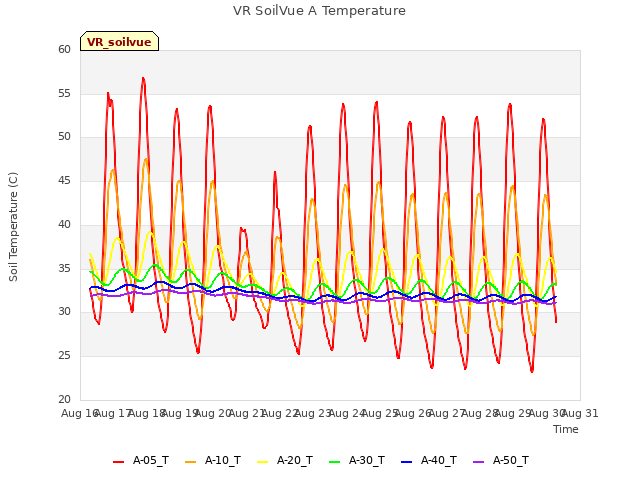
Task: Click the purple A-50_T legend swatch
Action: click(478, 462)
